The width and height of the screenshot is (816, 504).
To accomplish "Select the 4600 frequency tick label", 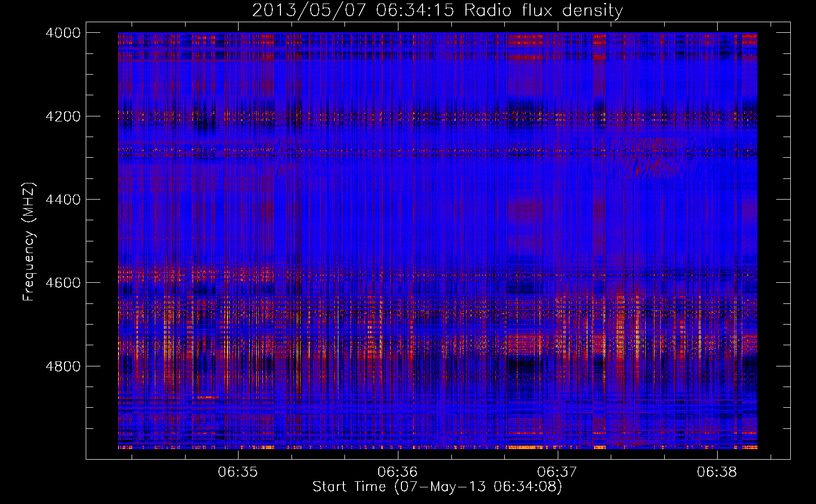I will pyautogui.click(x=63, y=283).
